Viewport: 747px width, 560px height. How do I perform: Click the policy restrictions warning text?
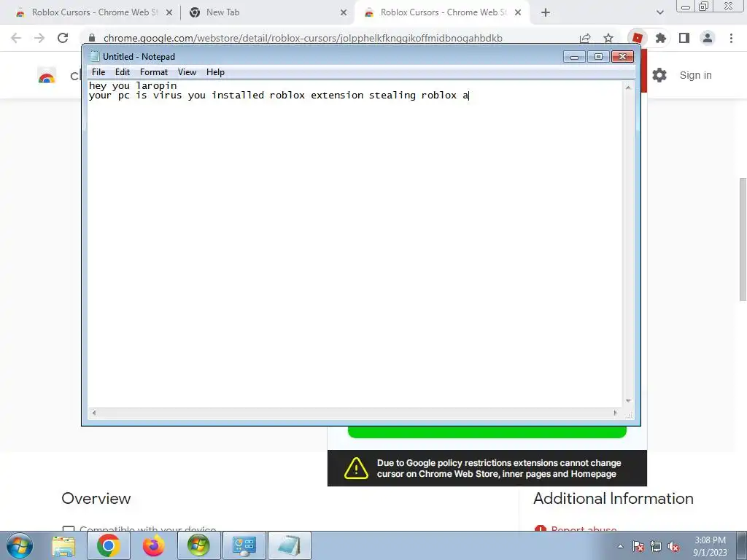(499, 468)
